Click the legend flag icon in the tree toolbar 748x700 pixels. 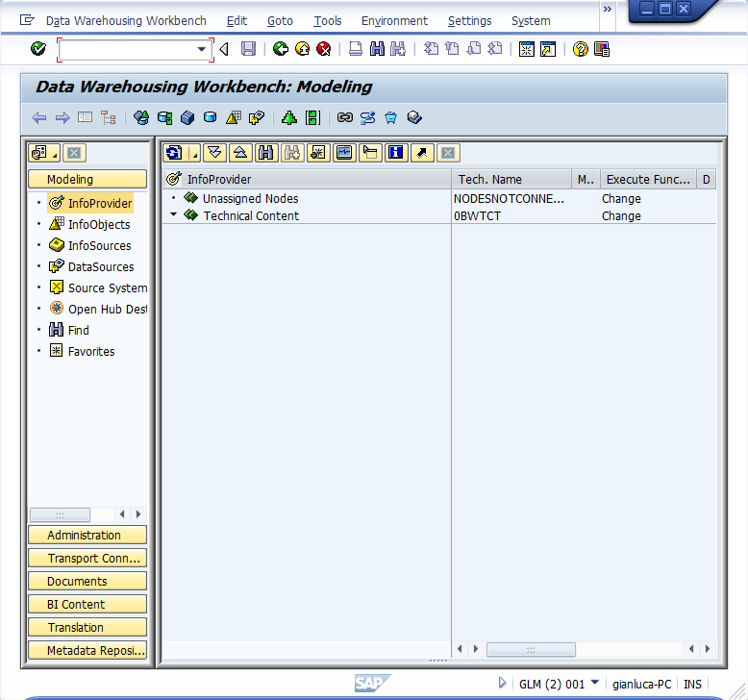coord(370,153)
